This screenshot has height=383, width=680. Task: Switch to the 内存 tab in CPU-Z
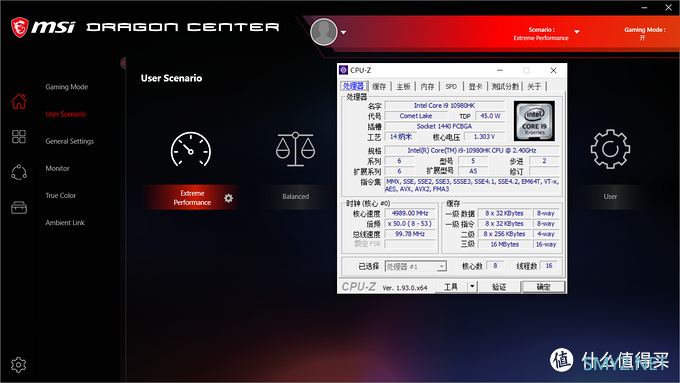tap(427, 86)
